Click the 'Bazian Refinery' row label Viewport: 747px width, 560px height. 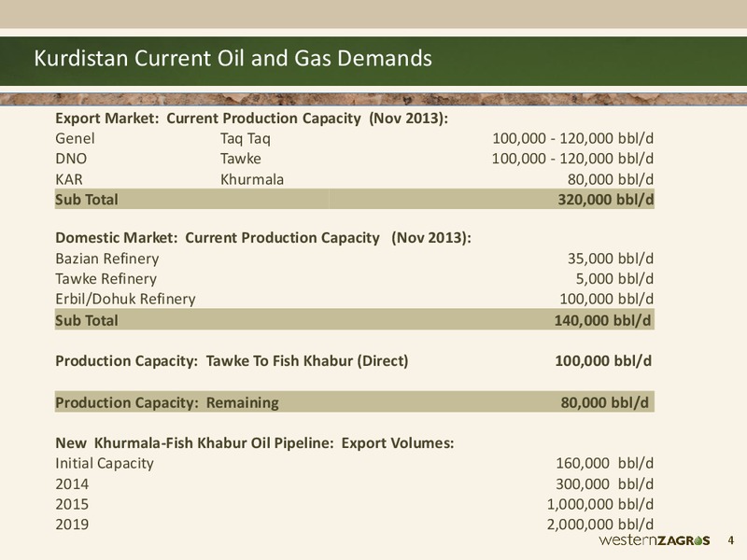click(x=107, y=259)
